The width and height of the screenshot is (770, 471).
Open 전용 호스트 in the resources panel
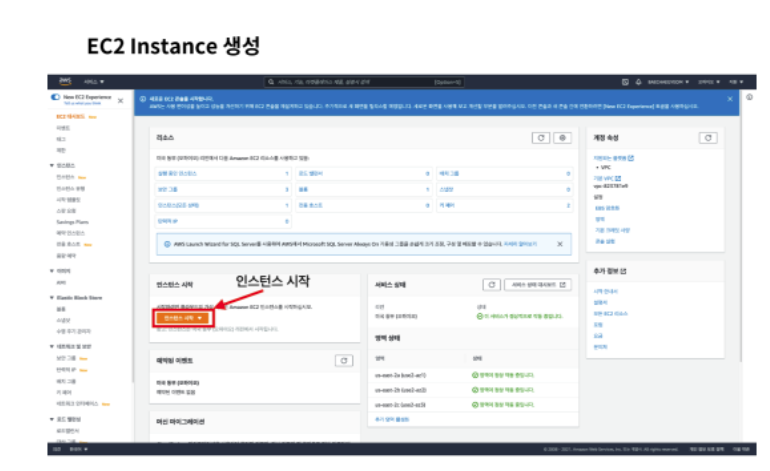pos(310,206)
